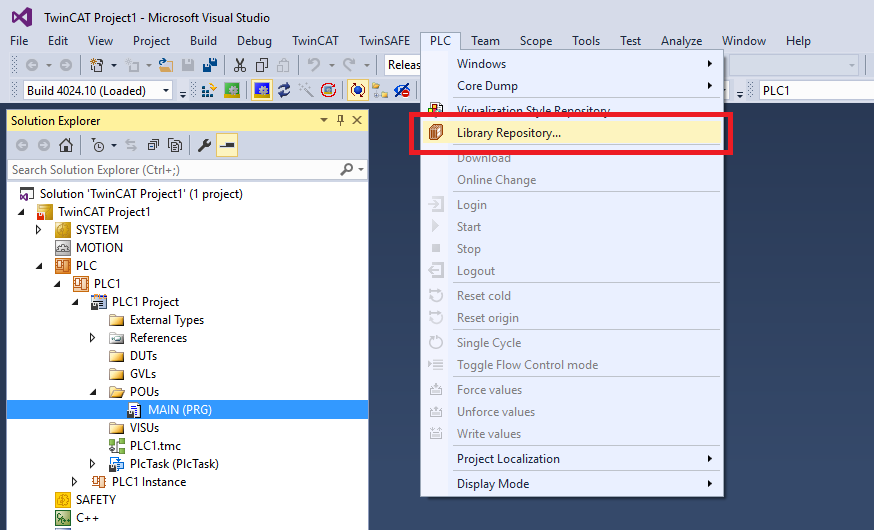Image resolution: width=874 pixels, height=530 pixels.
Task: Click the Solution Explorer Home icon
Action: 65,145
